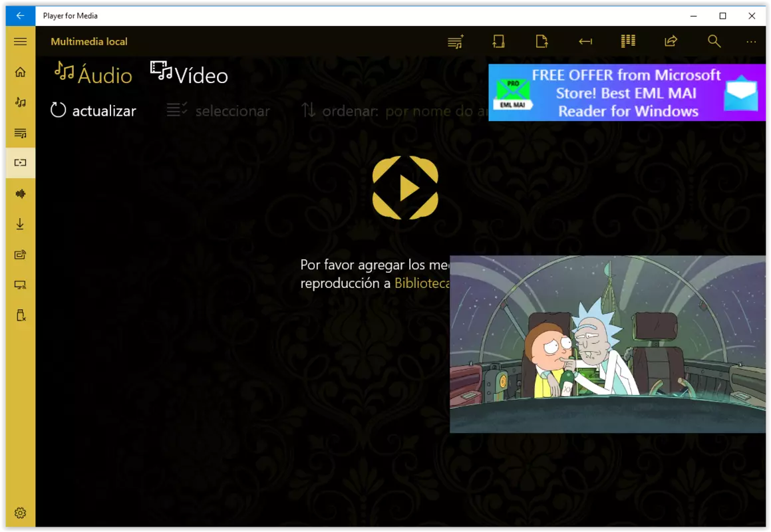Select the local multimedia sidebar icon
The image size is (771, 532).
[x=20, y=163]
